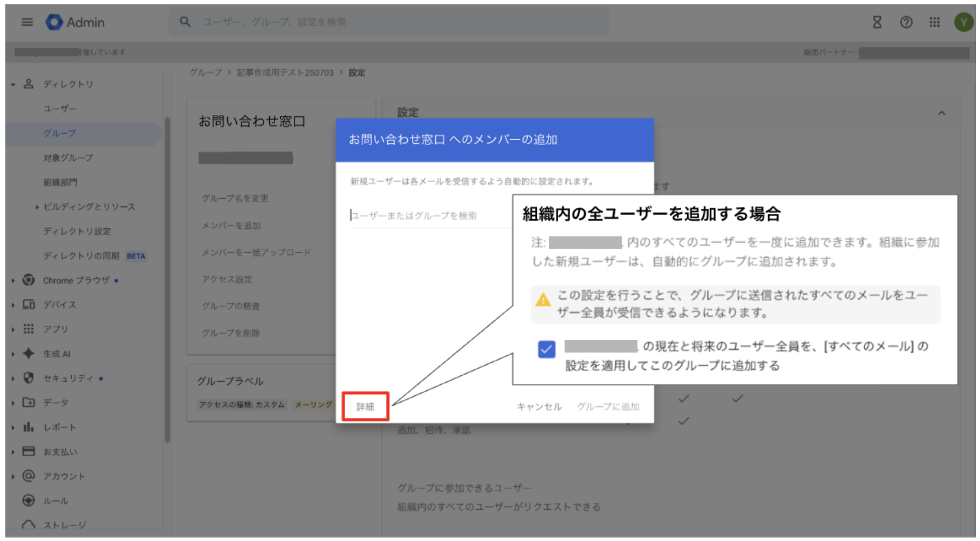The width and height of the screenshot is (980, 541).
Task: Click the 生成 AI sparkle icon
Action: click(28, 354)
